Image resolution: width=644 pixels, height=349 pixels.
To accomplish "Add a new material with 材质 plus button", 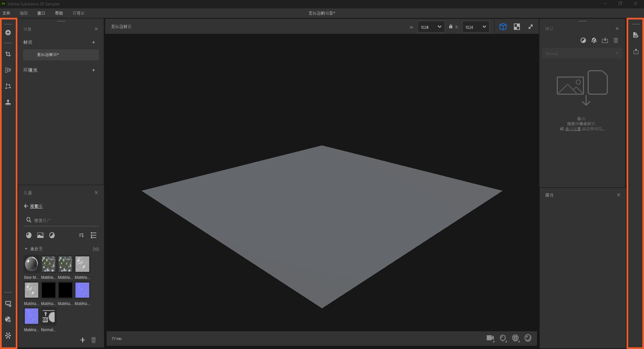I will [x=94, y=42].
